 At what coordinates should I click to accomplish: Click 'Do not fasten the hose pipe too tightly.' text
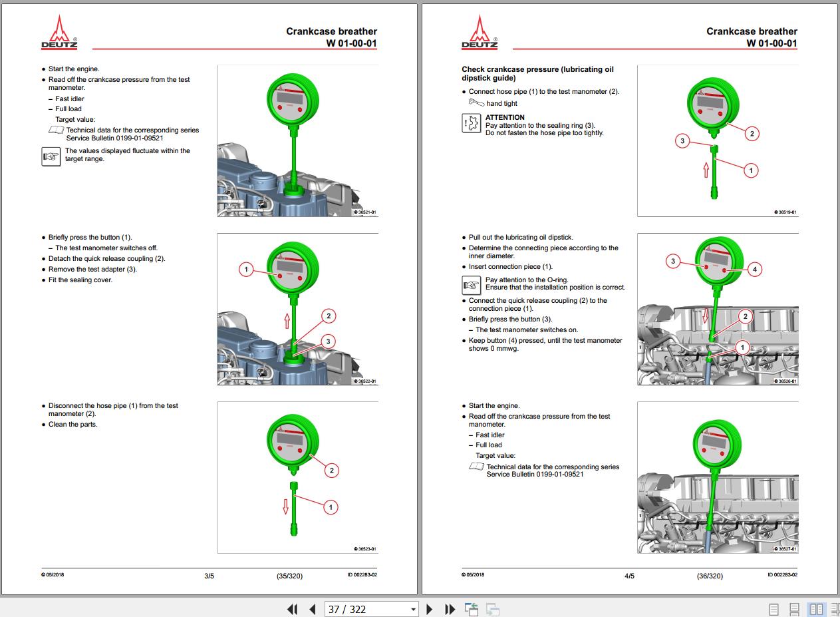point(545,132)
